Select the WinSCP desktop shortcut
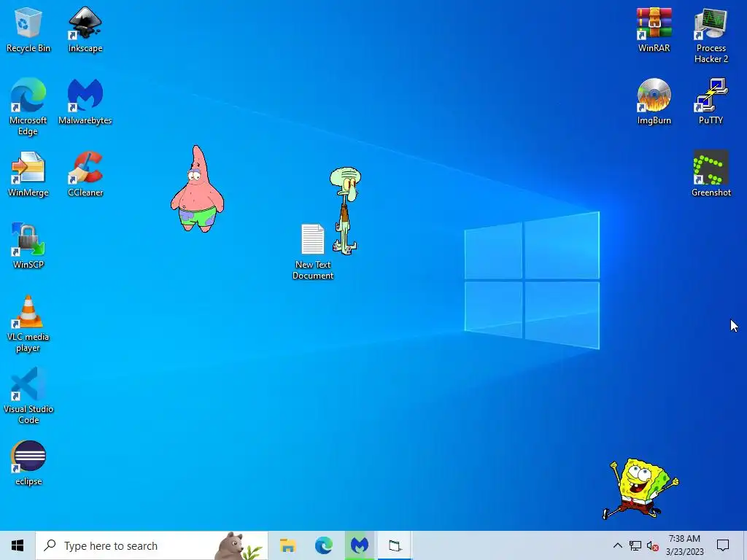 pos(28,246)
